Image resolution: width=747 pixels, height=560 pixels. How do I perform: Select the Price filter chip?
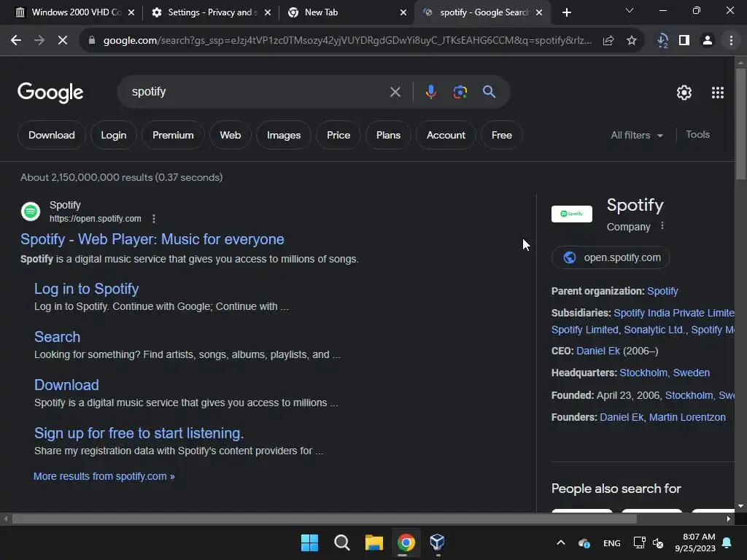(x=338, y=135)
